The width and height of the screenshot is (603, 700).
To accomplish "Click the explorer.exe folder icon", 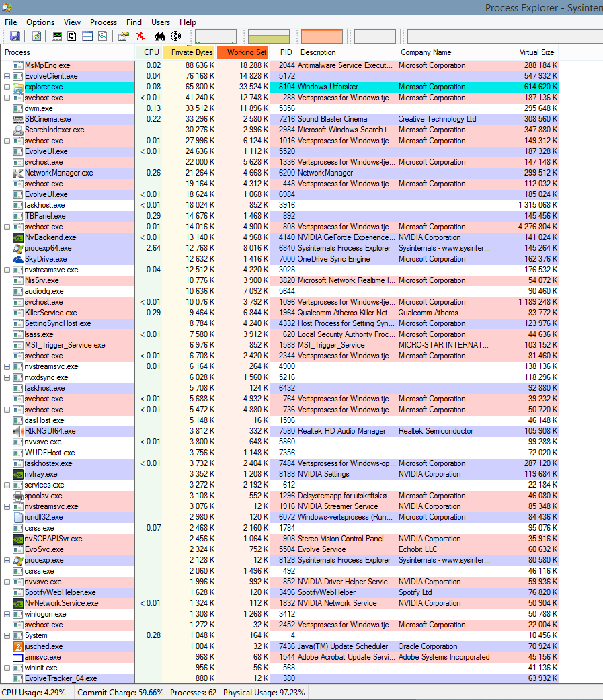I will (x=18, y=87).
